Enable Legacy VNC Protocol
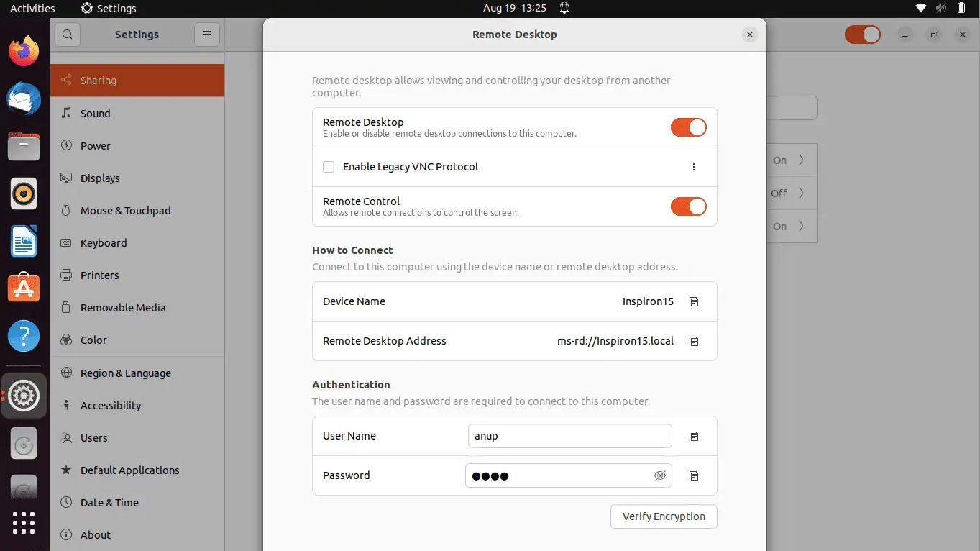This screenshot has height=551, width=980. (x=329, y=166)
